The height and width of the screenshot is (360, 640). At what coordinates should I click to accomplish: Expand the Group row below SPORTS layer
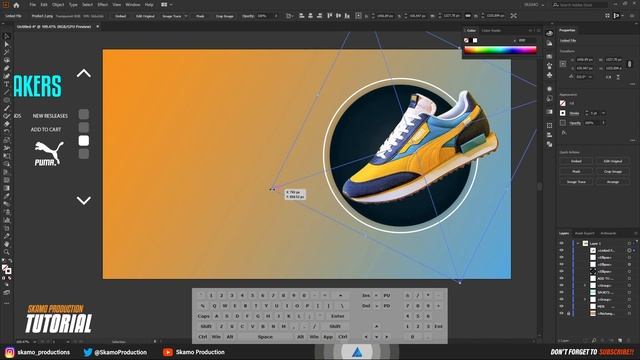[585, 299]
